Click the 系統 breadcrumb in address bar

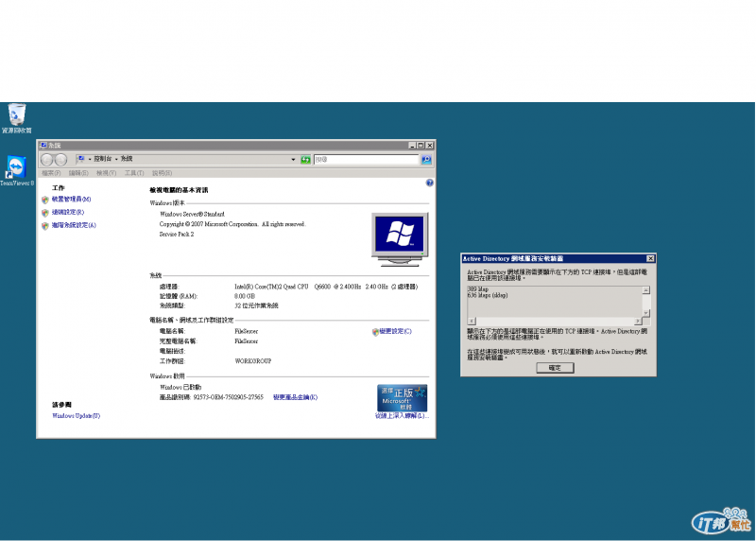(127, 159)
